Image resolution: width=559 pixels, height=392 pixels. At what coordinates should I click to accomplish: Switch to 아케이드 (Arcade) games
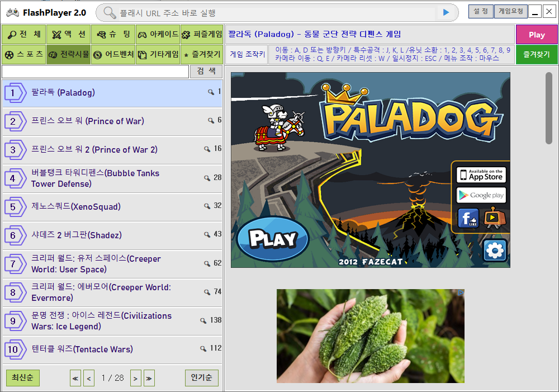(x=158, y=35)
